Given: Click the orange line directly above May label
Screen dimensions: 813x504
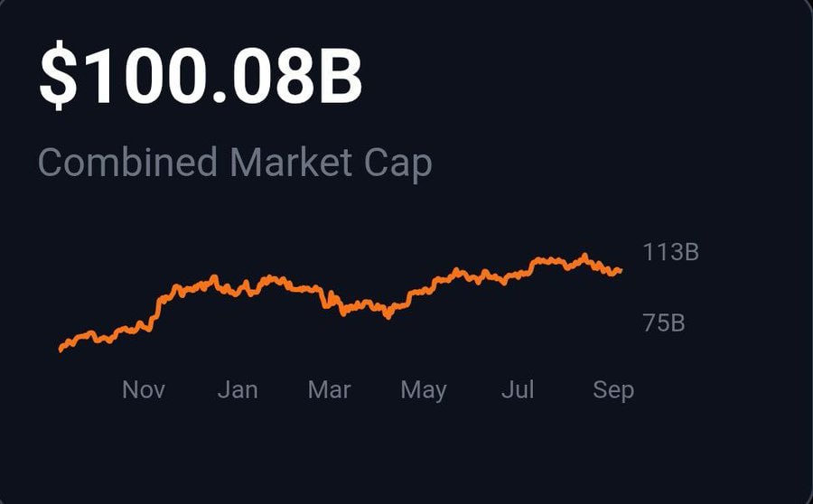Looking at the screenshot, I should (x=424, y=292).
